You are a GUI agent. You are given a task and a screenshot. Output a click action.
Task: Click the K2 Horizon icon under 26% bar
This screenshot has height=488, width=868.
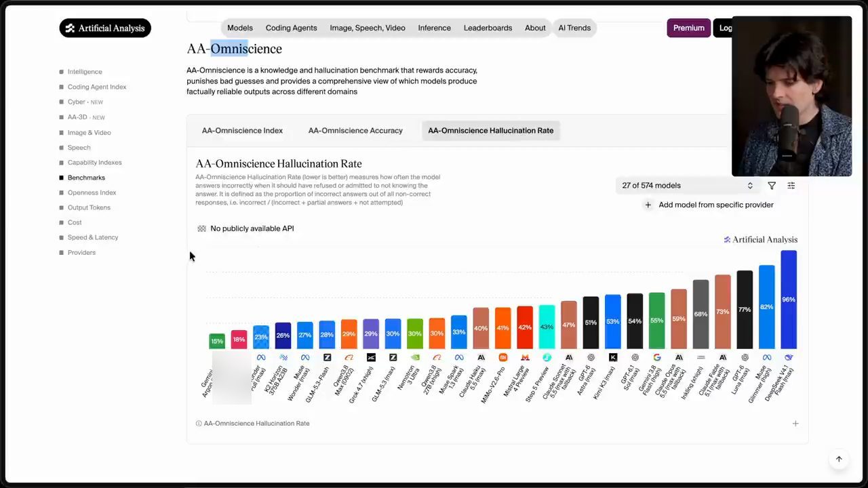283,357
